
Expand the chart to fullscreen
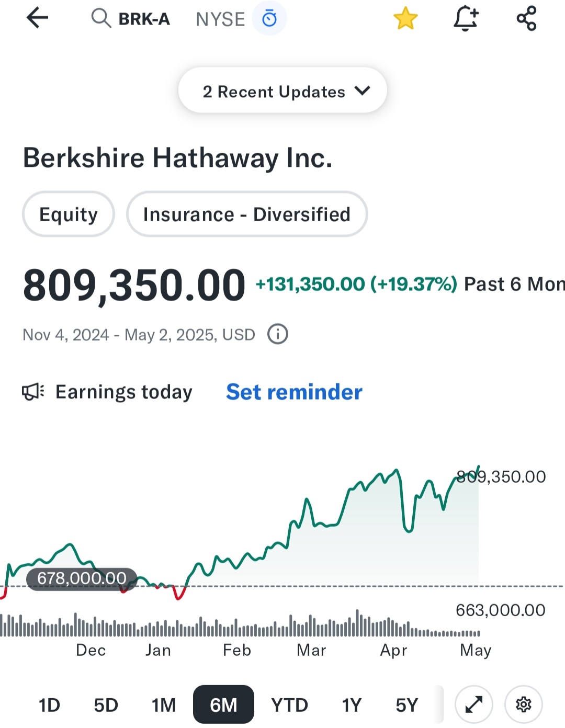tap(474, 704)
